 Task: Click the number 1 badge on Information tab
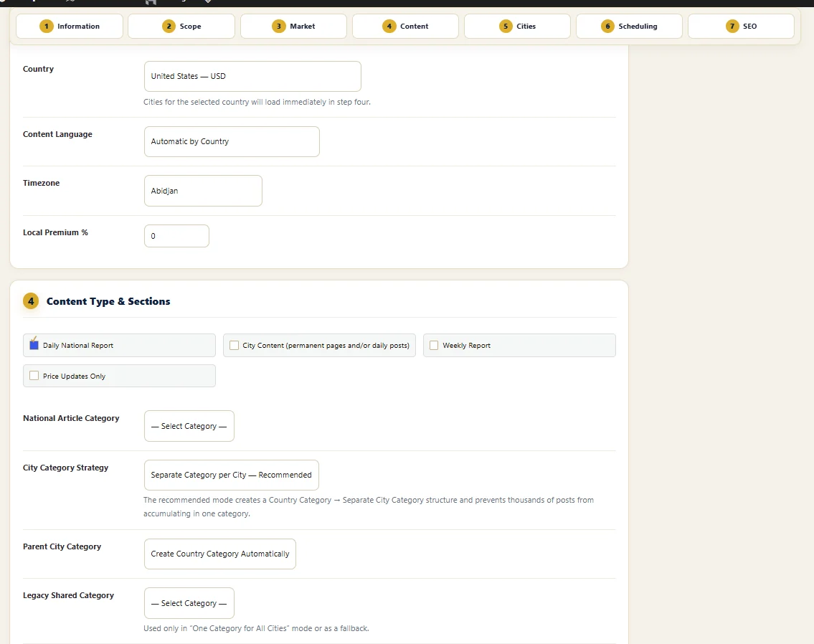[46, 26]
